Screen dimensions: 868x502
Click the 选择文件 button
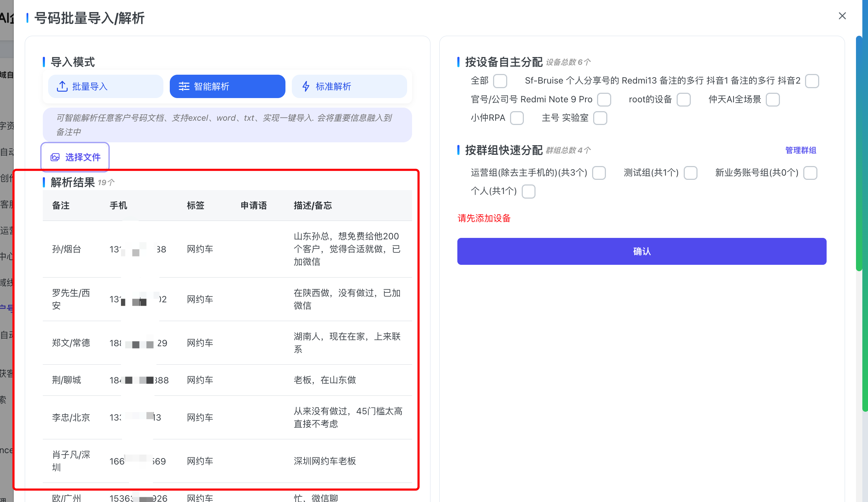coord(75,157)
